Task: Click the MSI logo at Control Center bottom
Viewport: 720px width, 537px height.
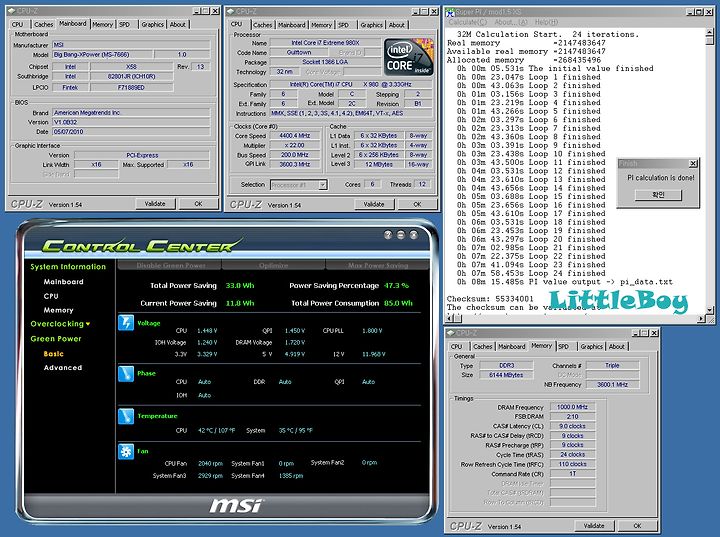Action: tap(236, 506)
